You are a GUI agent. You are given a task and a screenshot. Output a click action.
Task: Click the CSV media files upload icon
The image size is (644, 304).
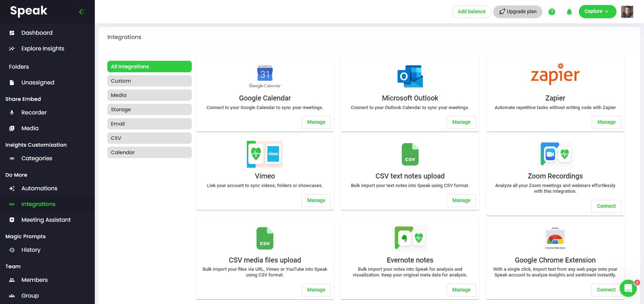[265, 238]
